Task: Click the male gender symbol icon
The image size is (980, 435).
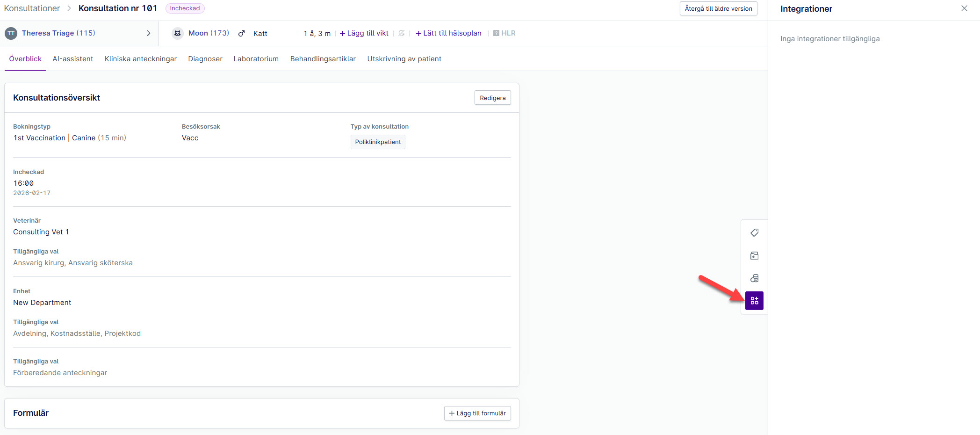Action: (x=241, y=33)
